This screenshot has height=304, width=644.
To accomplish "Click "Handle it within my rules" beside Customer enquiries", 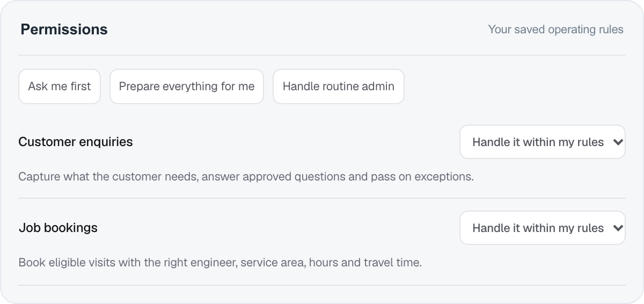I will point(538,142).
